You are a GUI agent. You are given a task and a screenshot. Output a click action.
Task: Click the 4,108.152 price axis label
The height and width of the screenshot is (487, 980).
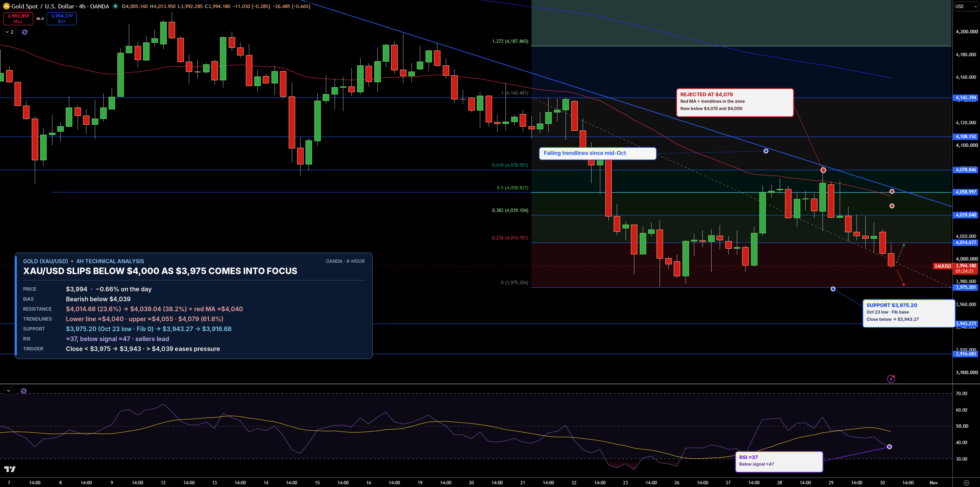point(965,137)
